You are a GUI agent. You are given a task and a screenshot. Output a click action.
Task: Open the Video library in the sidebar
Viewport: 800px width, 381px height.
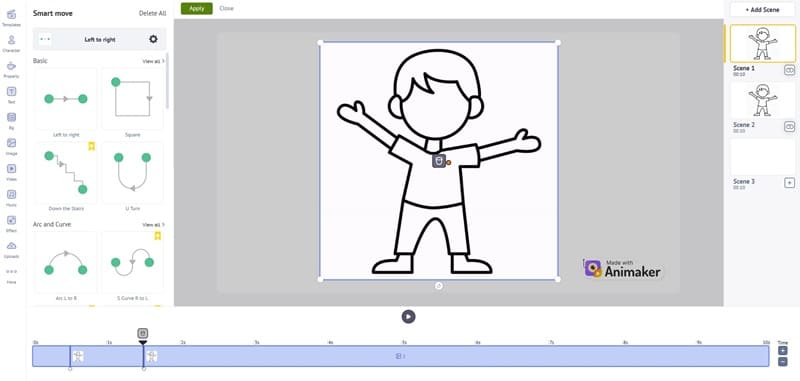pos(11,172)
